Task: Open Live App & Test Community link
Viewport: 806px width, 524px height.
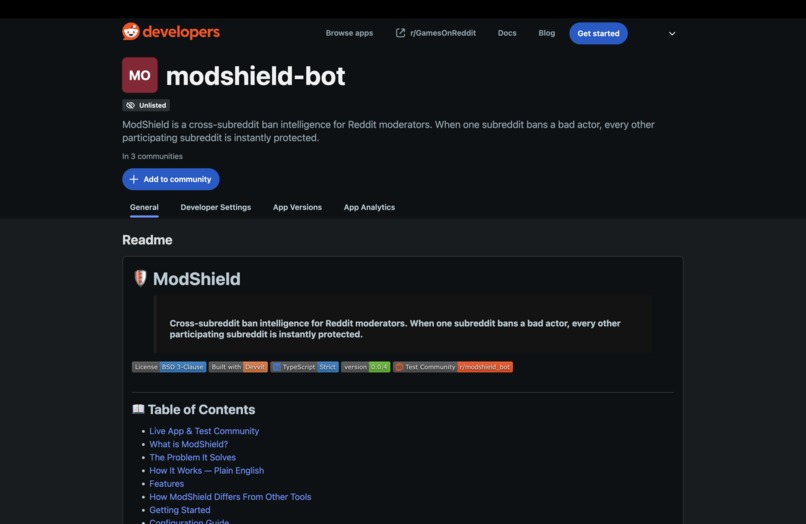Action: [204, 431]
